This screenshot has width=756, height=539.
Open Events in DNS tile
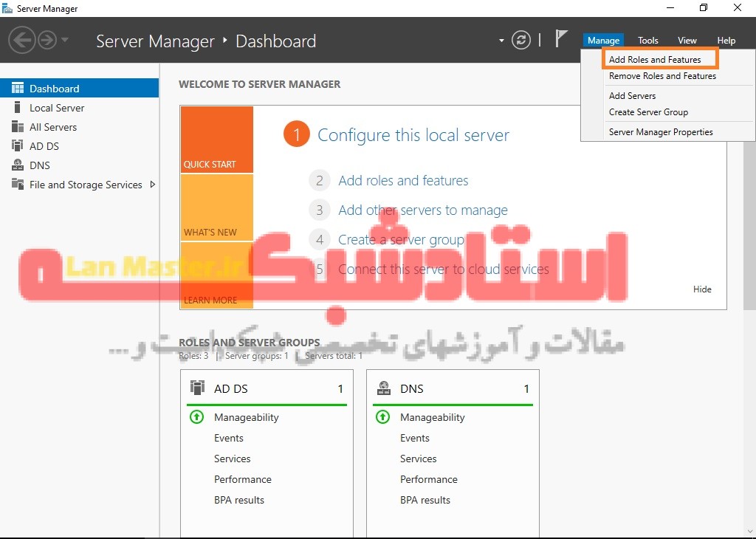pyautogui.click(x=415, y=438)
